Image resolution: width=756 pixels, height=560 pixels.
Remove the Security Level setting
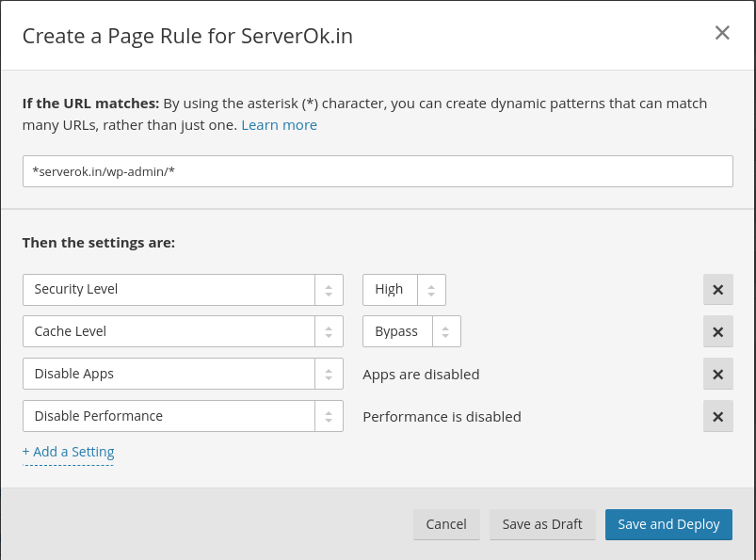click(x=717, y=289)
